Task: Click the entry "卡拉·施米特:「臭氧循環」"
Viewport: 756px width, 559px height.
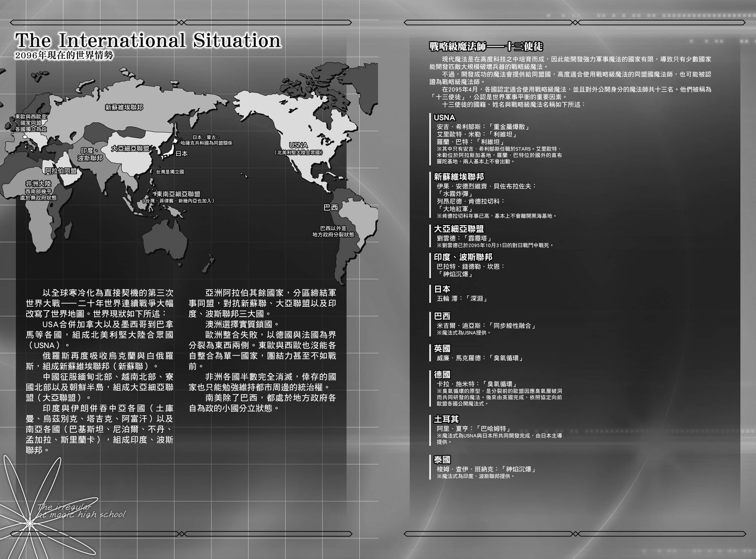Action: tap(477, 384)
